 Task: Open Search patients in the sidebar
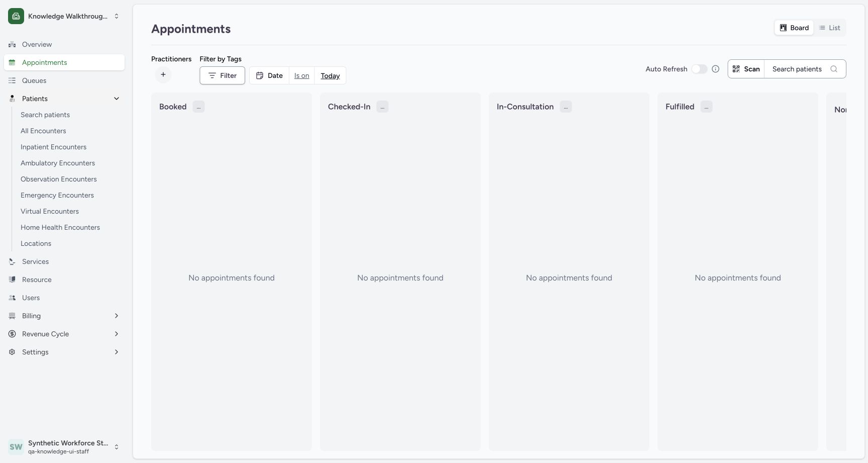click(45, 115)
